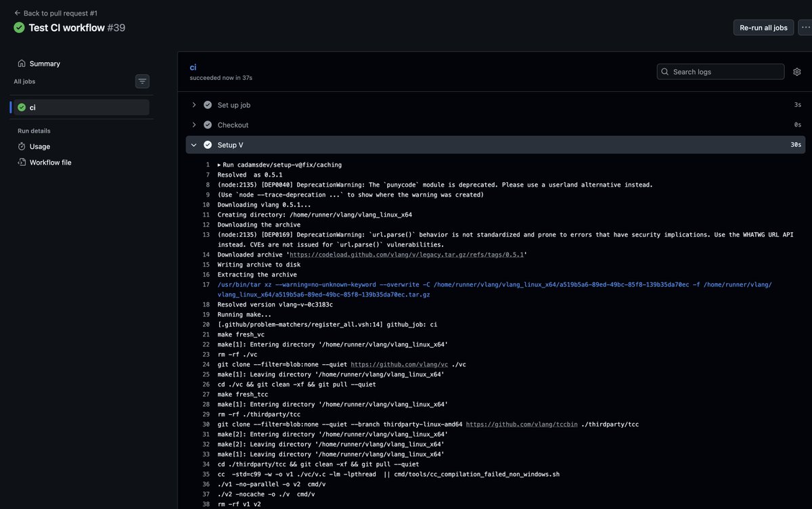Click the Re-run all jobs button
The image size is (812, 509).
coord(763,28)
